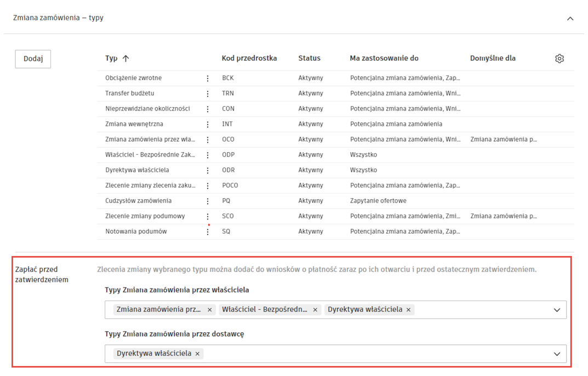Click the Aktywny status in the SQ row
This screenshot has height=376, width=588.
pyautogui.click(x=311, y=232)
